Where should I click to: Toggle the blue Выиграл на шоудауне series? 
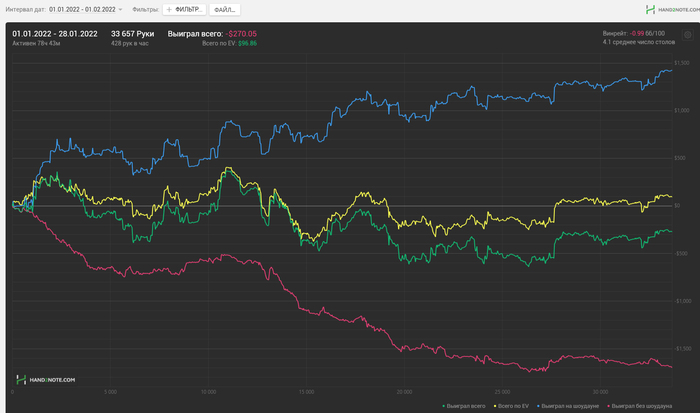pos(567,406)
